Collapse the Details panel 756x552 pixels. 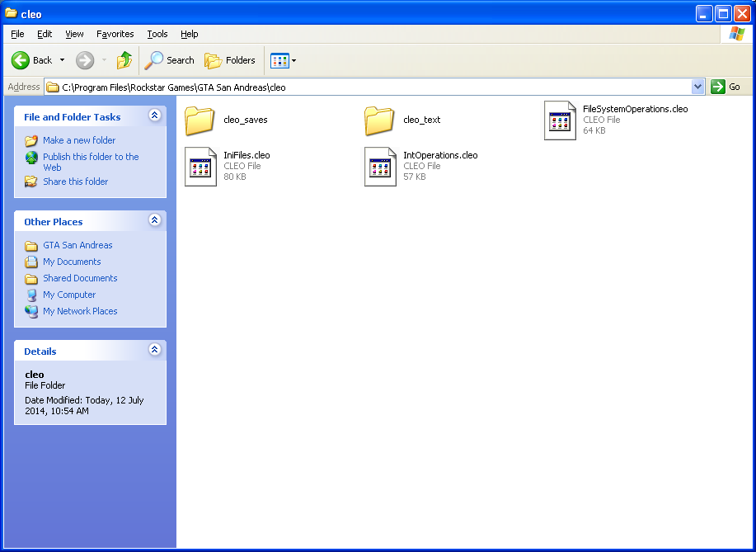coord(155,349)
